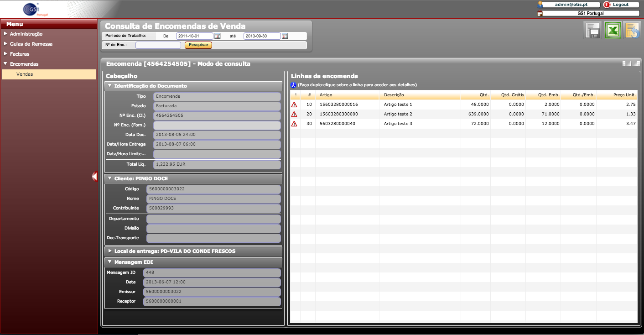Viewport: 644px width, 335px height.
Task: Select article 5603280000040 row
Action: 464,124
